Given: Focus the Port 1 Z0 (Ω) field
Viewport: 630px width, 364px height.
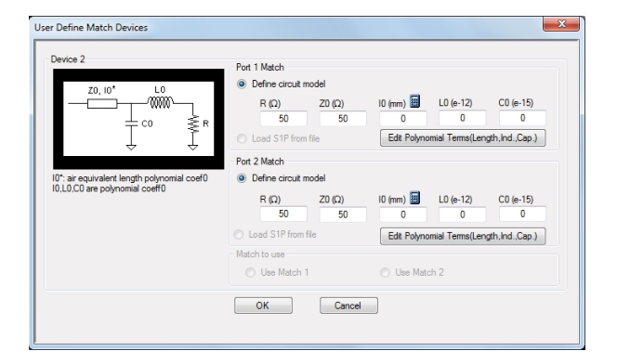Looking at the screenshot, I should [343, 118].
